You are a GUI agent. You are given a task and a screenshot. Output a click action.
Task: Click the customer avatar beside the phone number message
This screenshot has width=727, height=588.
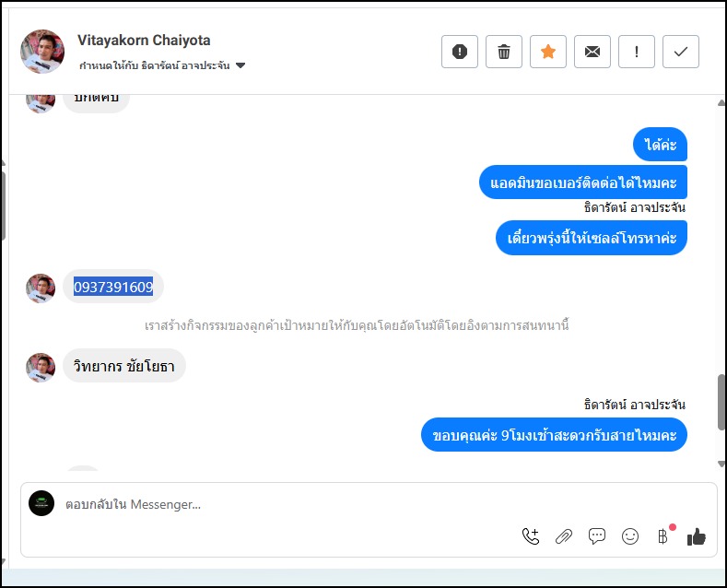pos(41,288)
